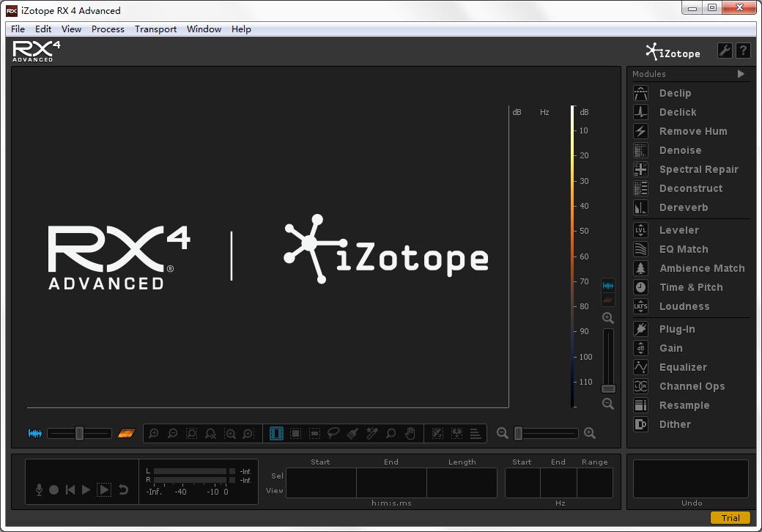Viewport: 762px width, 532px height.
Task: Open the Time & Pitch module
Action: pyautogui.click(x=692, y=287)
